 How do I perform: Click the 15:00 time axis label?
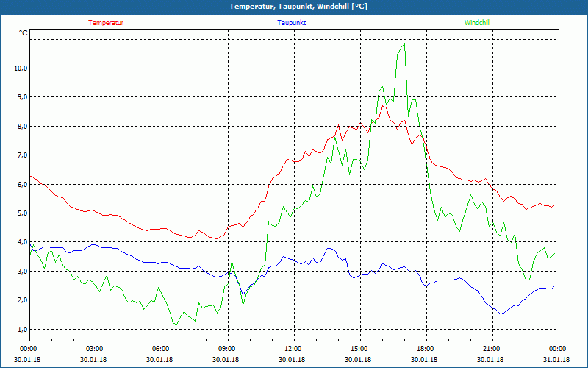pyautogui.click(x=358, y=349)
